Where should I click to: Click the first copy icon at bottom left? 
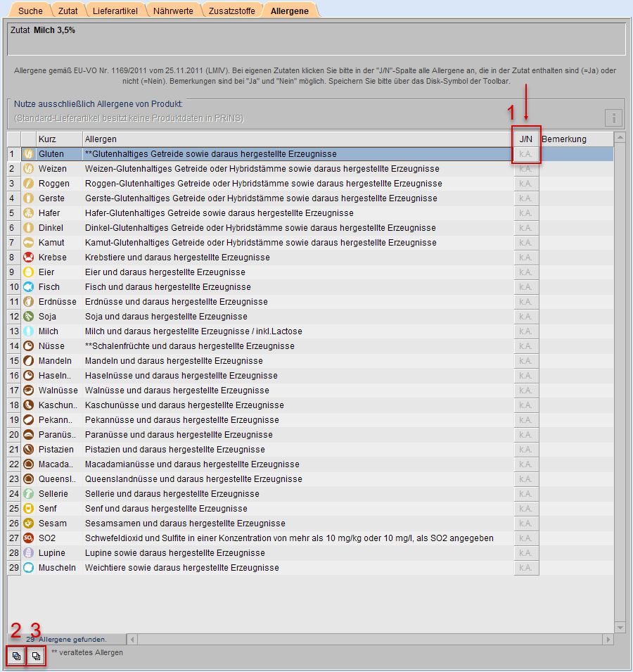(x=16, y=656)
